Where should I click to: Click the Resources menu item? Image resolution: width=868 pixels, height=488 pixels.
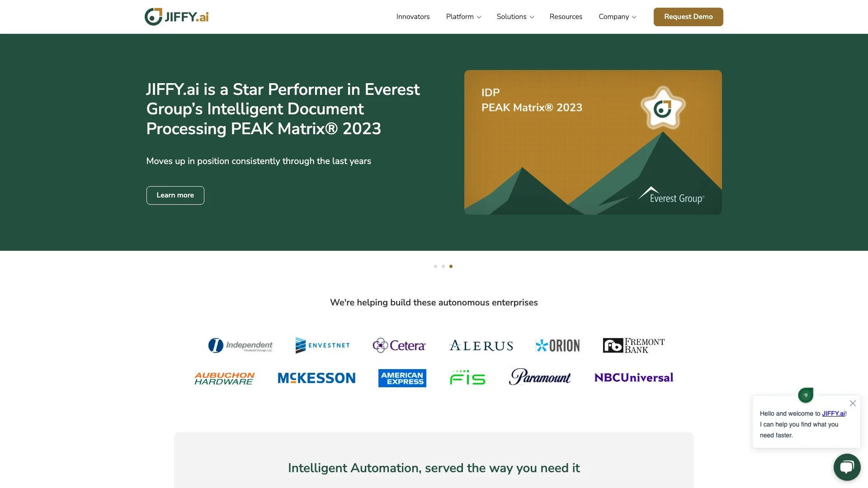point(566,17)
